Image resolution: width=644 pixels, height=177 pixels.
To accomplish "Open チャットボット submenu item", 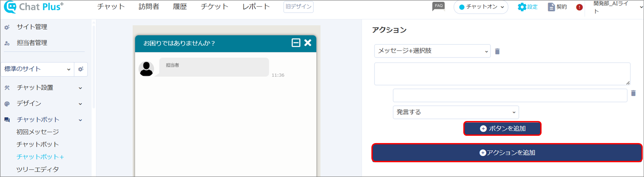I will coord(38,144).
